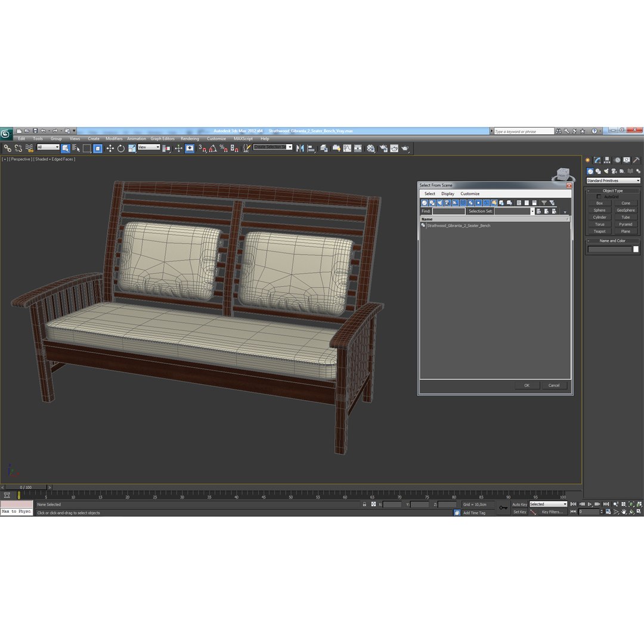
Task: Open the Schematic View
Action: tap(358, 148)
